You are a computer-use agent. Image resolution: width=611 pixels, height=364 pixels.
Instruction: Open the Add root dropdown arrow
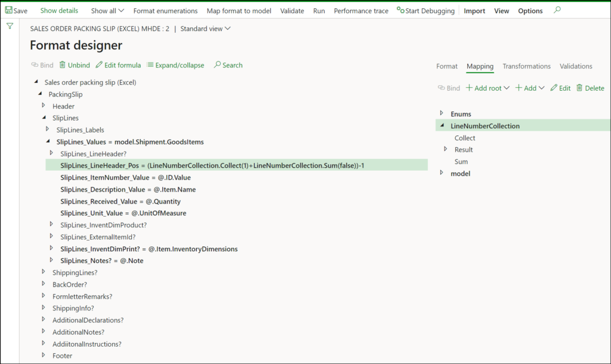(507, 88)
